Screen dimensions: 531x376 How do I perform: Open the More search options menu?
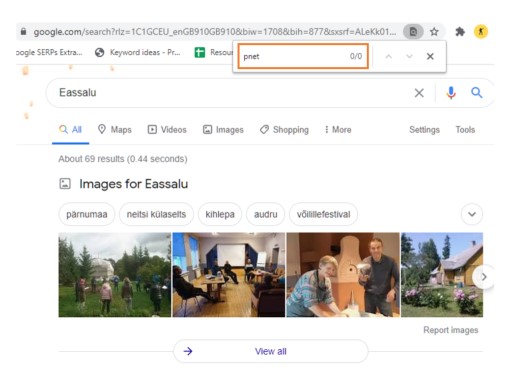[338, 130]
